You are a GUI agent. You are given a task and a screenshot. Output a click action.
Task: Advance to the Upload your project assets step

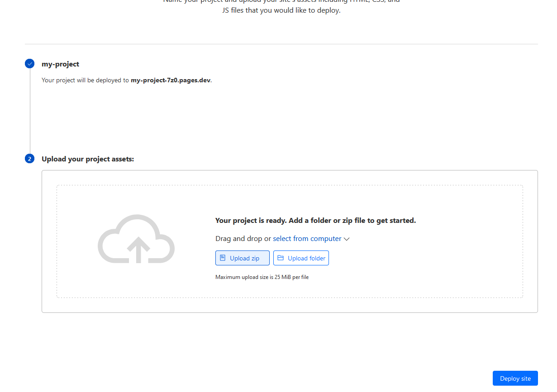click(x=88, y=159)
